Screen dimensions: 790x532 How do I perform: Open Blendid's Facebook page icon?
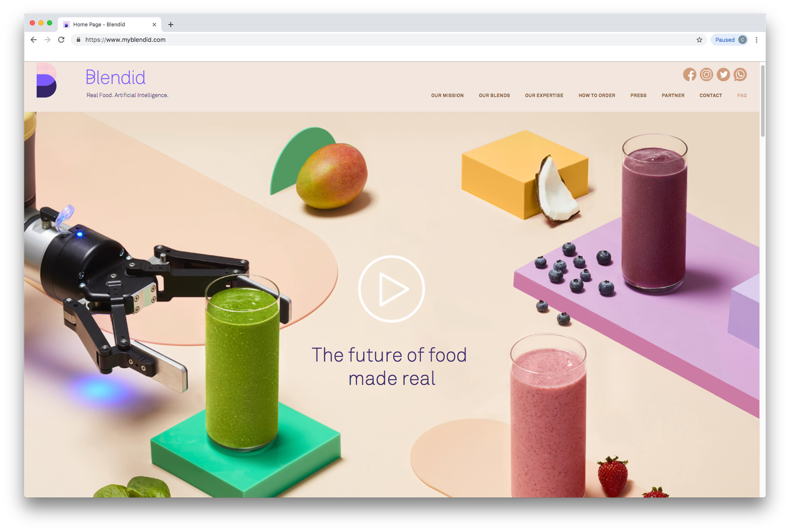click(689, 75)
